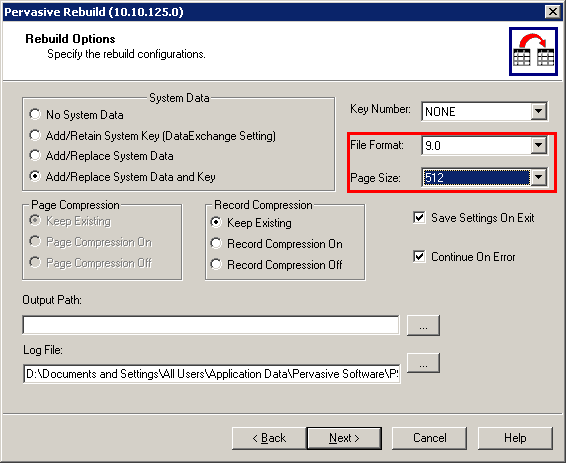Screen dimensions: 566x463
Task: Click the Rebuild Options heading
Action: [70, 39]
